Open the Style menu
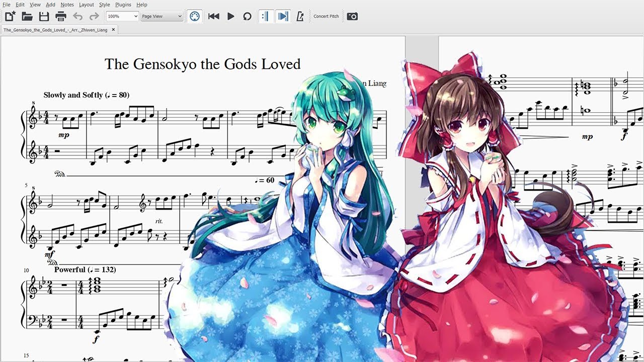 pos(105,5)
